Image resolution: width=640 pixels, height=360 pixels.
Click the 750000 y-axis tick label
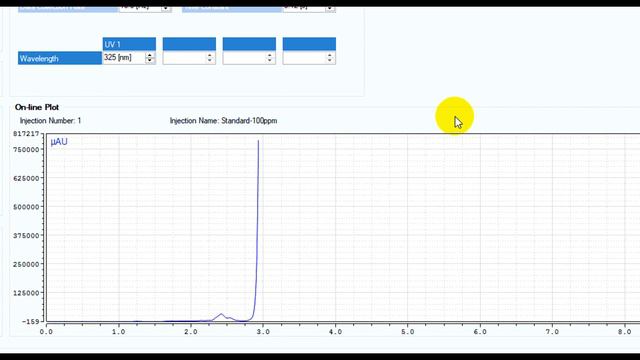(26, 150)
